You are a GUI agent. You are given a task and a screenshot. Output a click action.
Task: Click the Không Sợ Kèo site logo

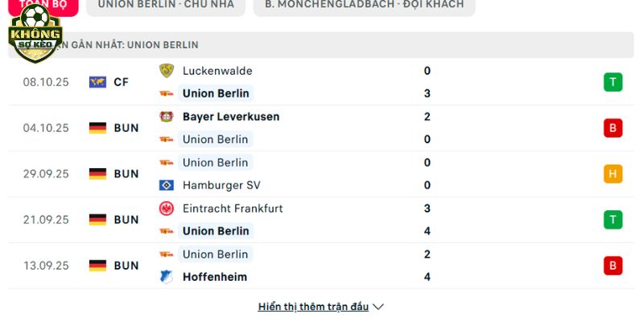pyautogui.click(x=35, y=34)
